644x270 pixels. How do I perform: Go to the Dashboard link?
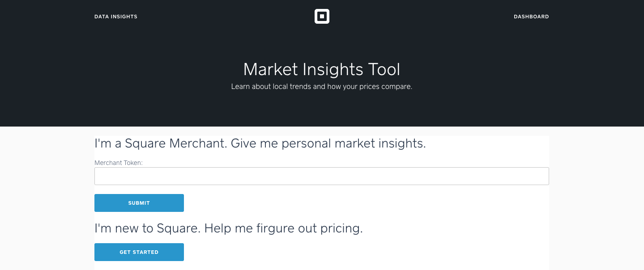(531, 17)
